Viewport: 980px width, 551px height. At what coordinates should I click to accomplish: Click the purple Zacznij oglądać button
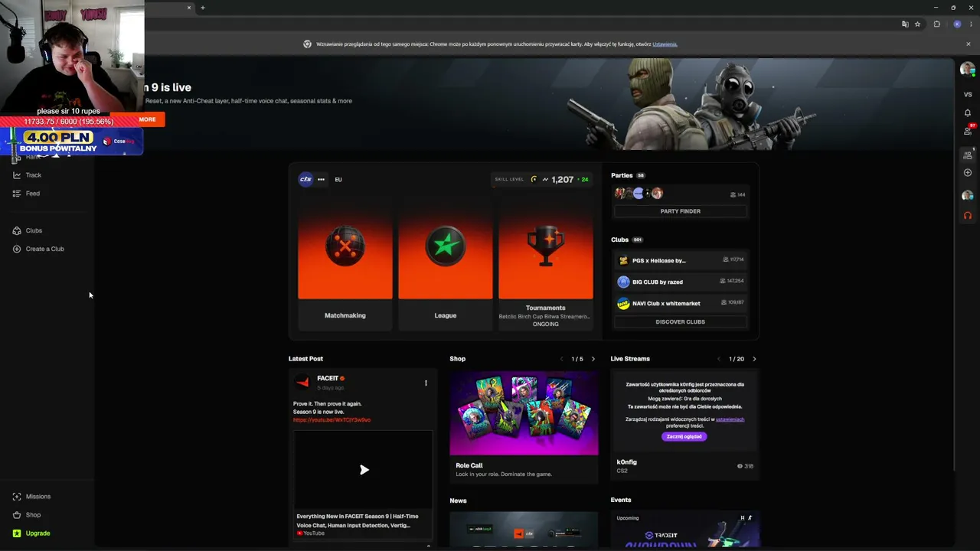pyautogui.click(x=684, y=436)
